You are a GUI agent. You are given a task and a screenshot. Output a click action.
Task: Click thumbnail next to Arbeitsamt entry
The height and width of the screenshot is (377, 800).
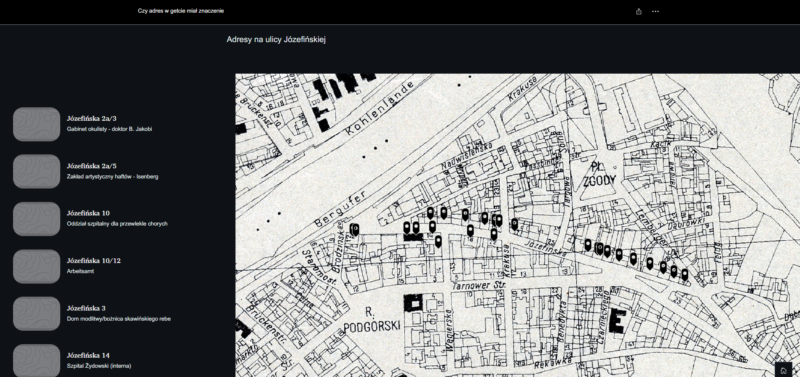37,266
